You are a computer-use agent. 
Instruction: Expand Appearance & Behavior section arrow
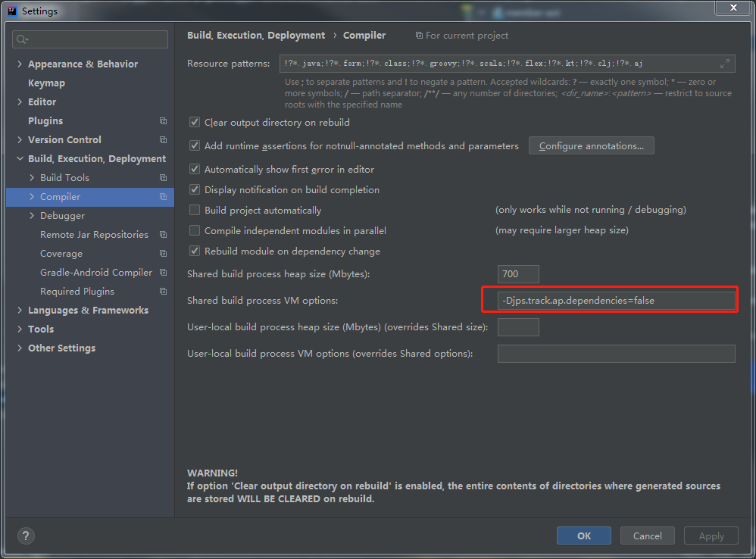(20, 64)
